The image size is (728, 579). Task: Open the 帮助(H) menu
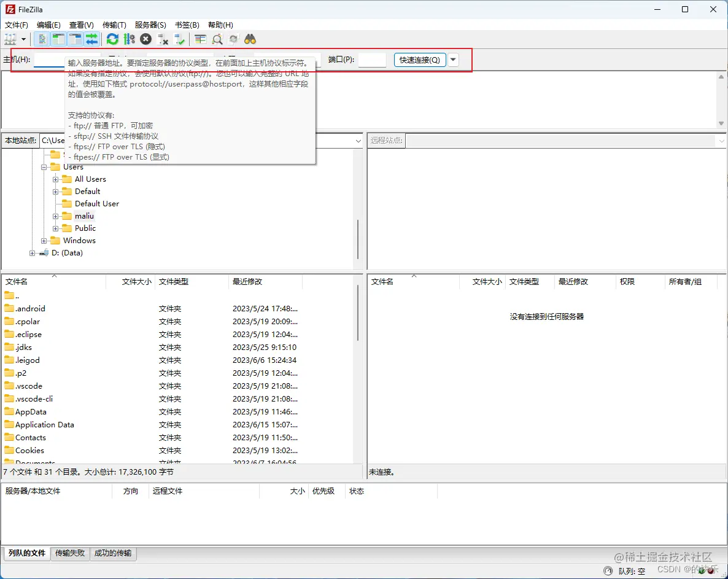(x=220, y=25)
